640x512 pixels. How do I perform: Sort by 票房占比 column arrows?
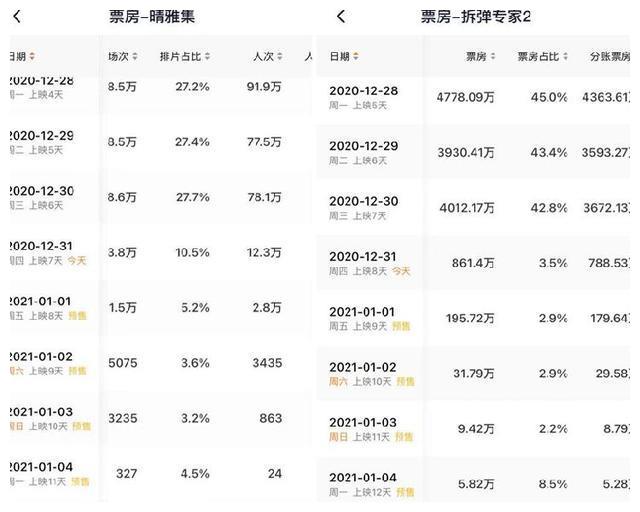click(565, 56)
